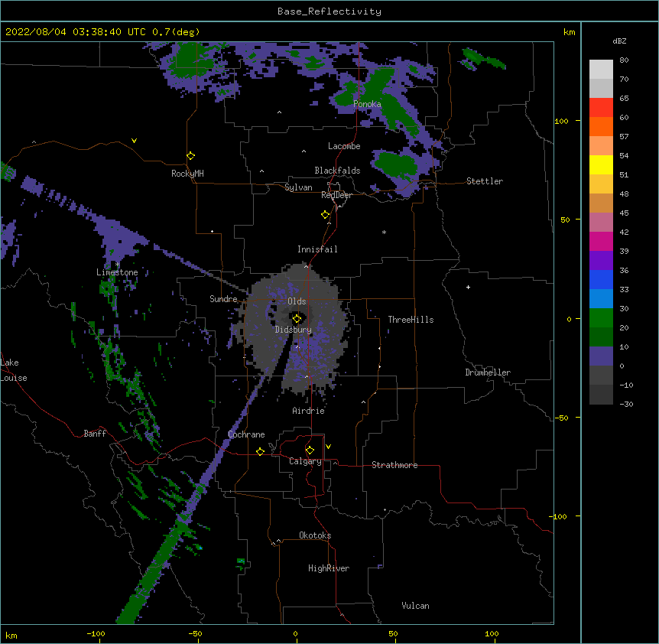The width and height of the screenshot is (659, 644).
Task: Click the yellow diamond radar site marker at Olds
Action: tap(297, 318)
